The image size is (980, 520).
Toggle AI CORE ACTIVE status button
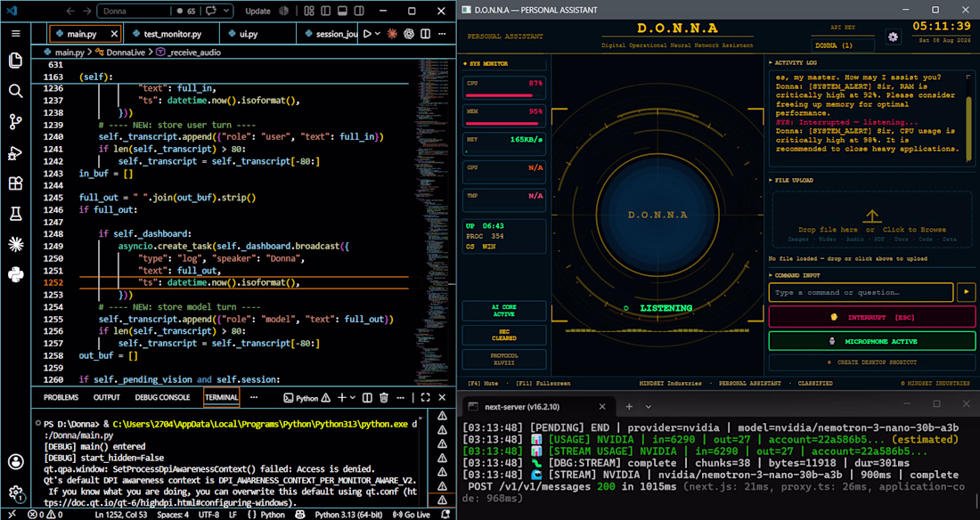point(503,311)
